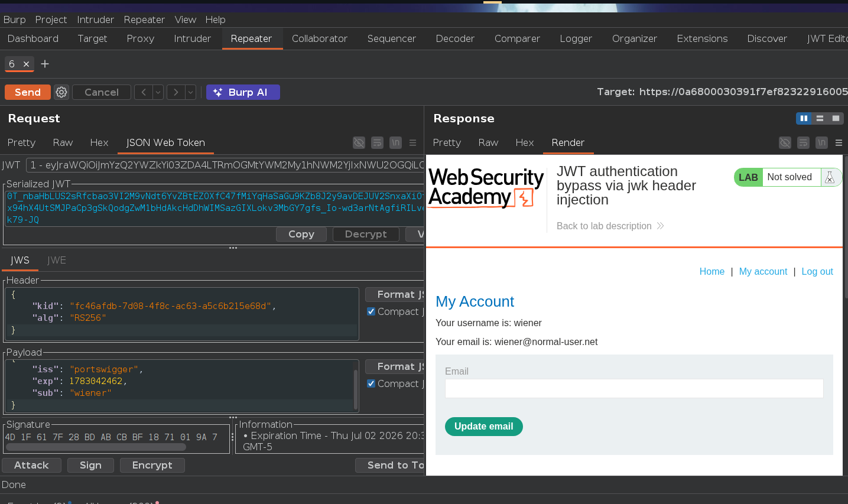848x504 pixels.
Task: Toggle Compact JSON for the Payload
Action: click(371, 383)
